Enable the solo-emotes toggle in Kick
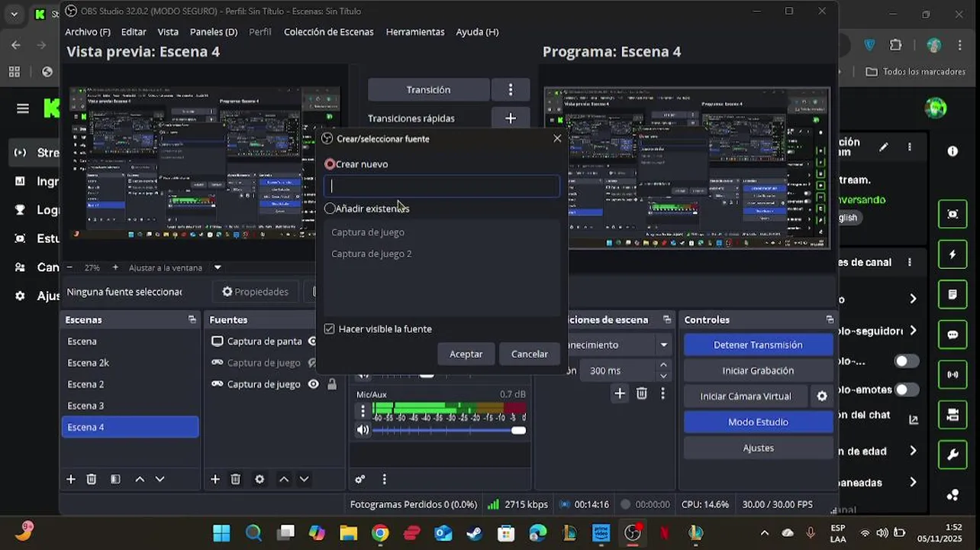This screenshot has width=980, height=550. pyautogui.click(x=906, y=390)
